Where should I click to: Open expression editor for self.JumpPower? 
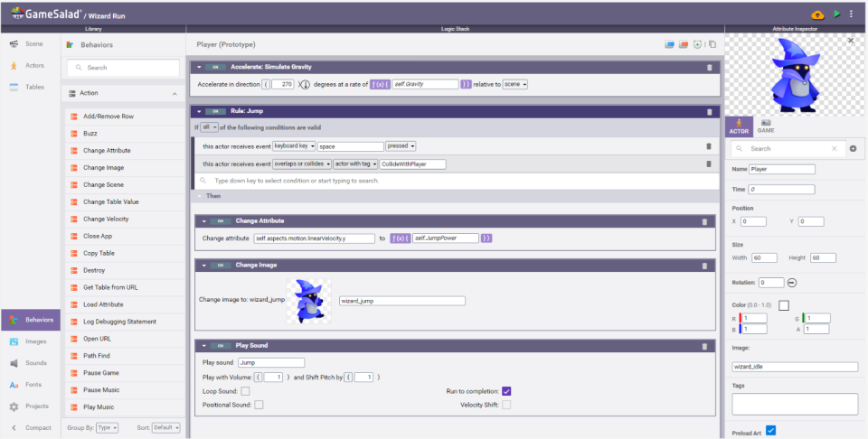pos(401,238)
